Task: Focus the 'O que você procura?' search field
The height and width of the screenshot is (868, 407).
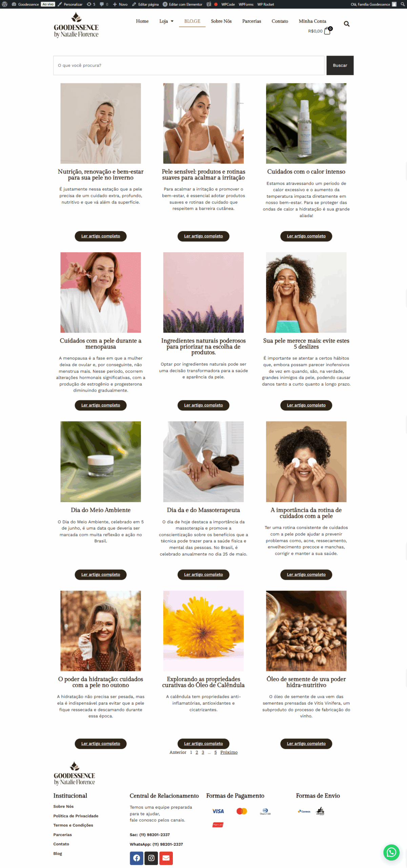Action: [x=189, y=65]
